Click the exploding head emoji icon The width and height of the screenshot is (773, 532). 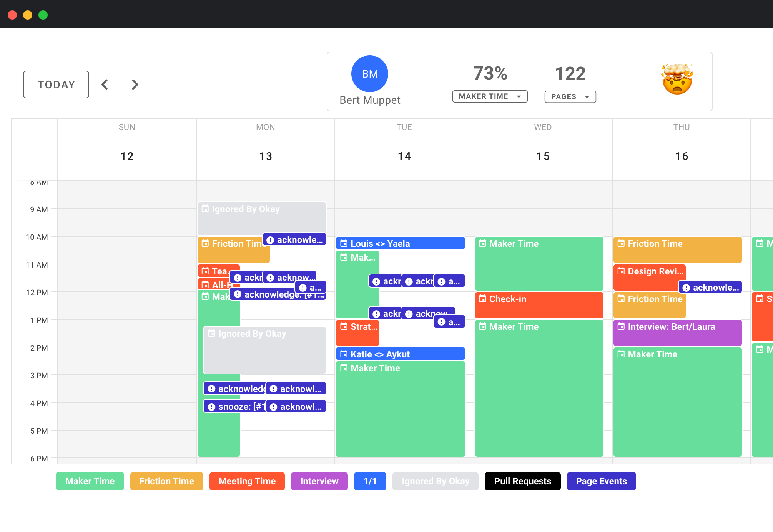677,79
